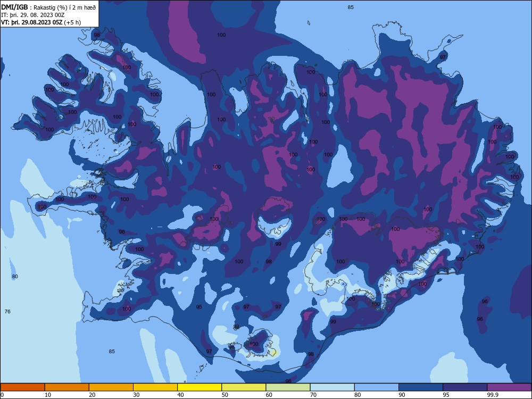Screen dimensions: 532x399
Task: Click the light blue 80–90 legend swatch
Action: pyautogui.click(x=377, y=387)
